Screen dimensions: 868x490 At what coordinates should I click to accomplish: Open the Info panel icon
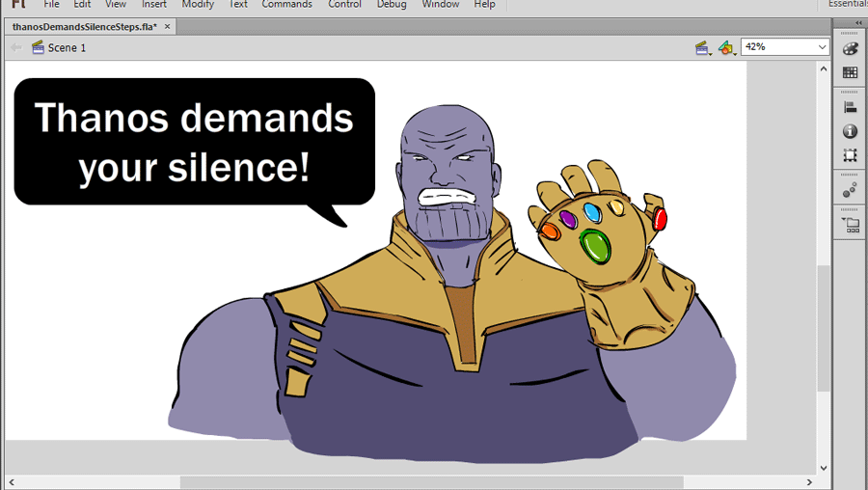tap(851, 131)
